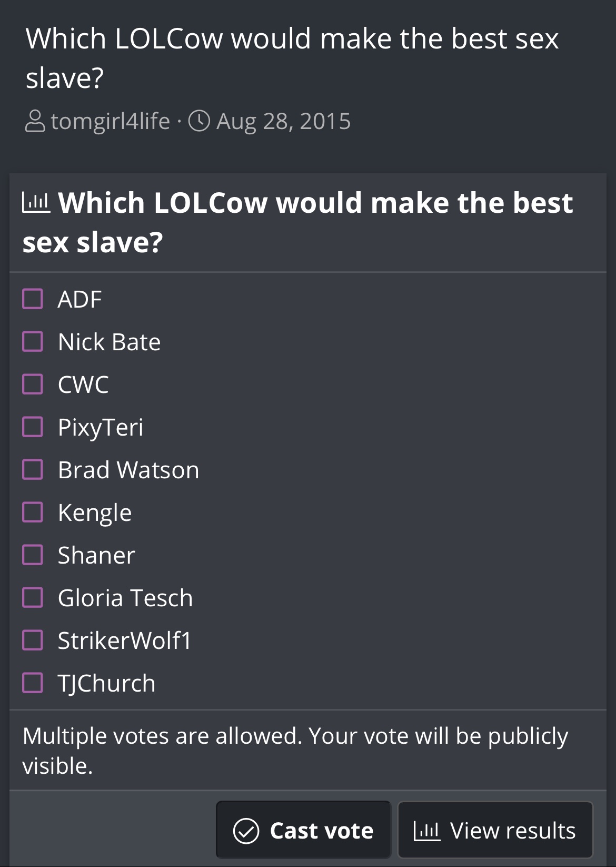Tick the ADF checkbox
This screenshot has width=616, height=867.
(x=33, y=299)
